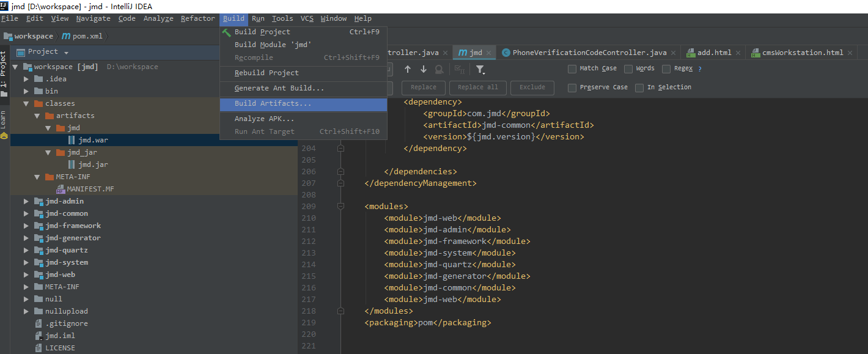Viewport: 868px width, 354px height.
Task: Switch to the add.html tab
Action: 714,53
